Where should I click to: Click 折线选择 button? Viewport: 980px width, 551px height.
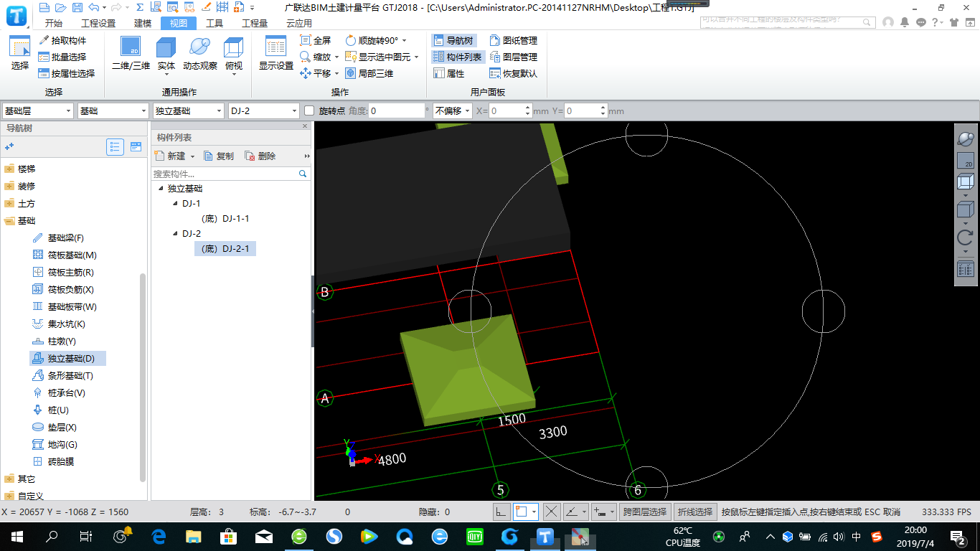[695, 512]
